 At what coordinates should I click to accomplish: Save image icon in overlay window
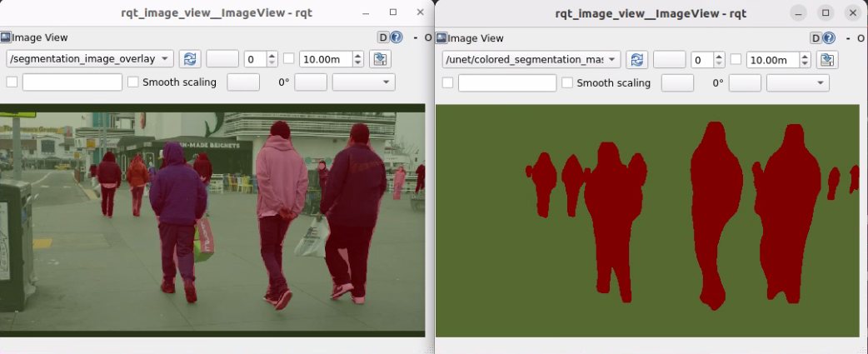coord(380,59)
